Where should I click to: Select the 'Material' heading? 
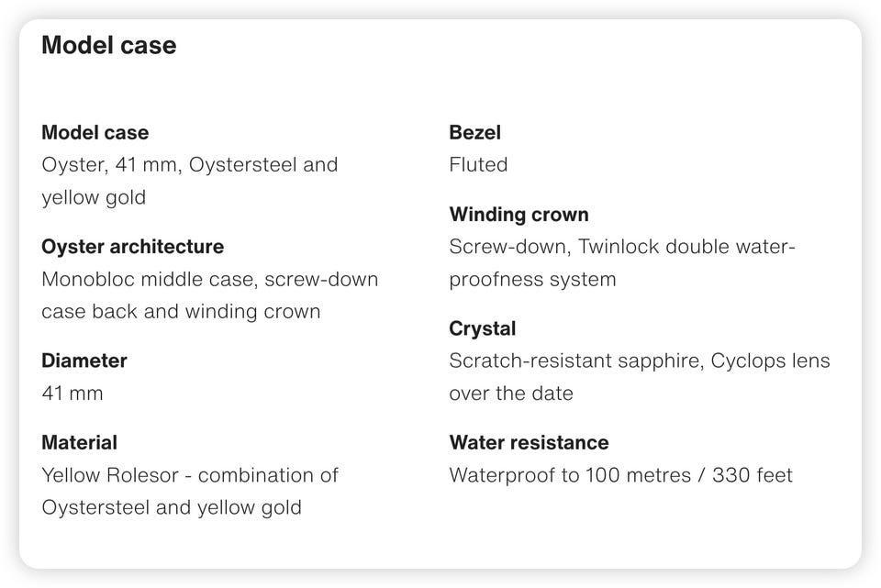tap(79, 442)
